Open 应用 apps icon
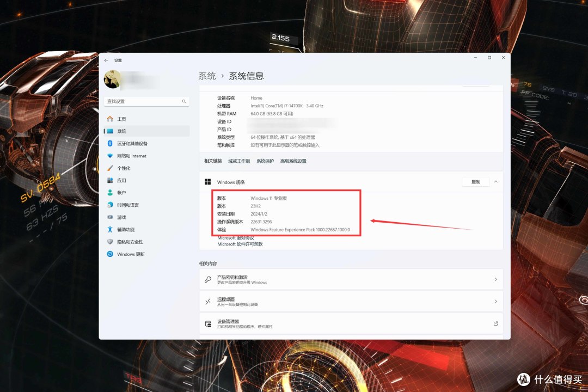This screenshot has height=392, width=588. click(x=110, y=180)
